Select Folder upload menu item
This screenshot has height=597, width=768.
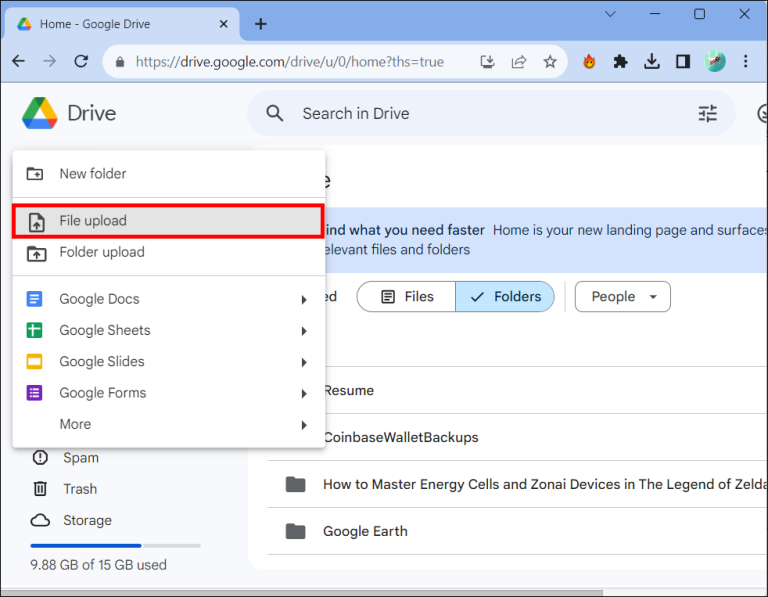(x=168, y=252)
